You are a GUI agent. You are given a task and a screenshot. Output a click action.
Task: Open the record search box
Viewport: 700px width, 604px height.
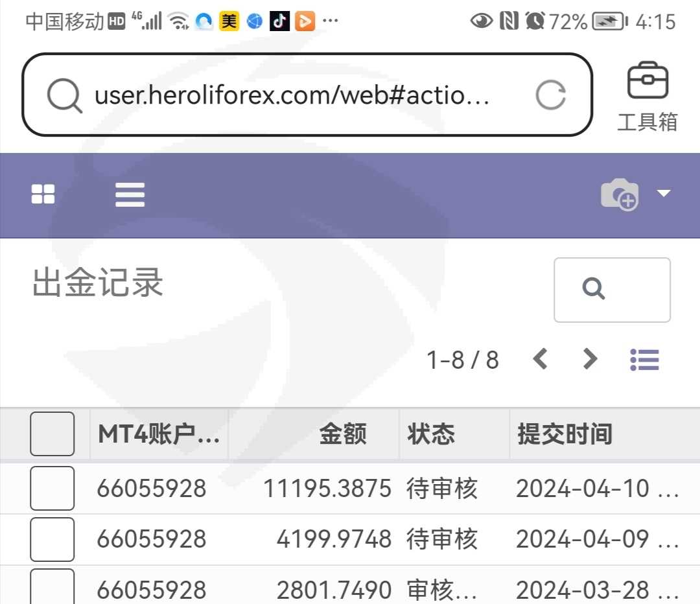click(612, 290)
